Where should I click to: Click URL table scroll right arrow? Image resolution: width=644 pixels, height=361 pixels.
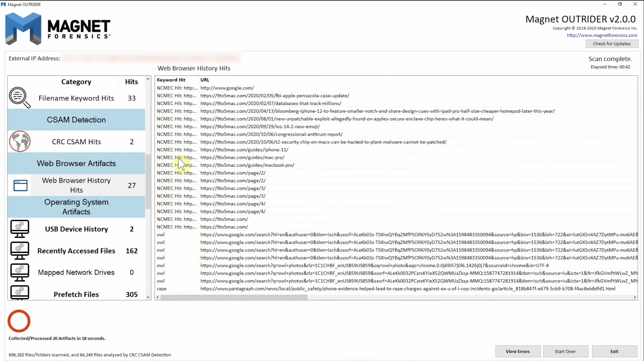(x=635, y=297)
